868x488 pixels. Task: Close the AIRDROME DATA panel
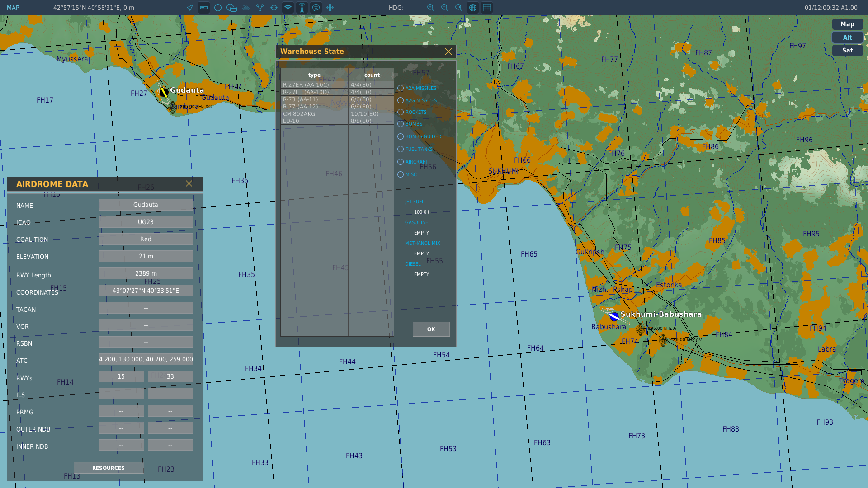pos(189,183)
